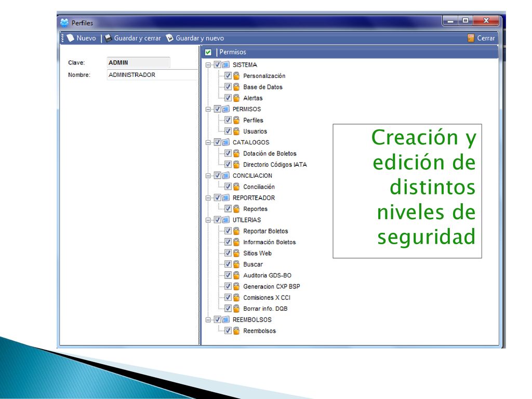Screen dimensions: 532x399
Task: Select the Reportar Boletos tree item
Action: click(x=265, y=231)
